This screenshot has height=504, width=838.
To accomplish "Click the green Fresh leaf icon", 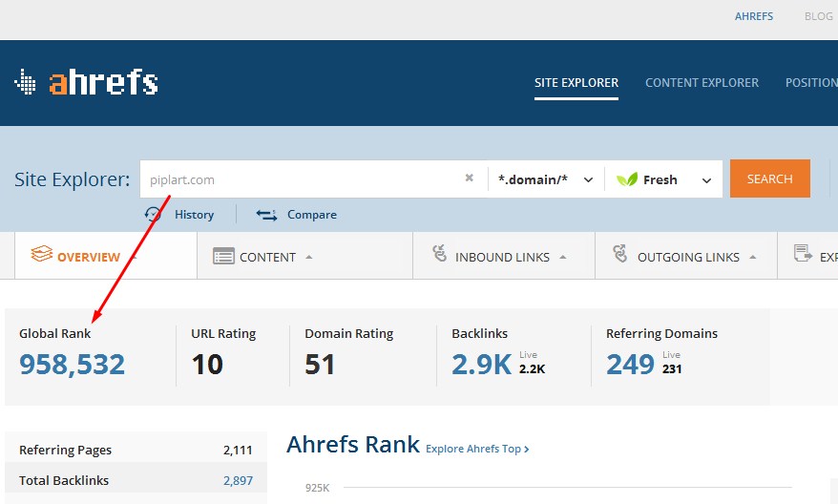I will pos(627,179).
